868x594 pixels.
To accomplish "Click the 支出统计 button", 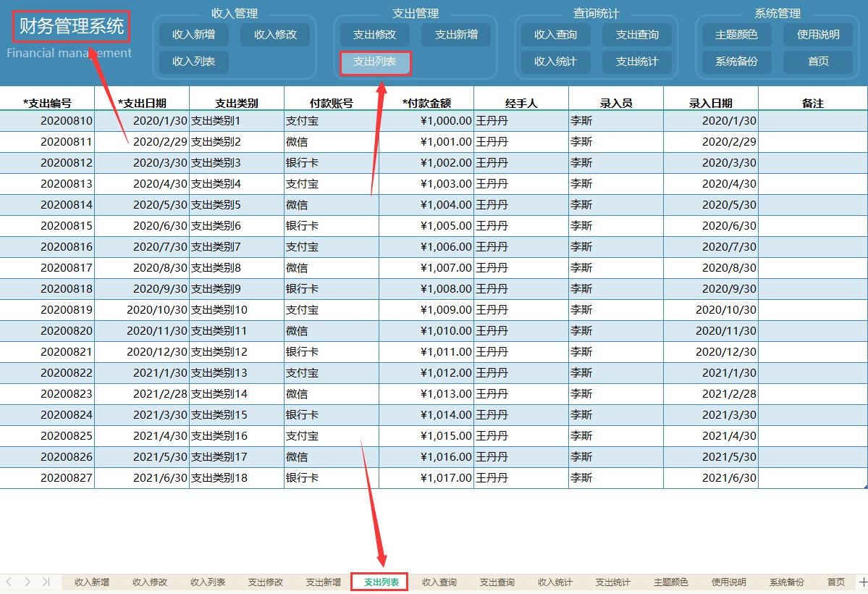I will (637, 62).
